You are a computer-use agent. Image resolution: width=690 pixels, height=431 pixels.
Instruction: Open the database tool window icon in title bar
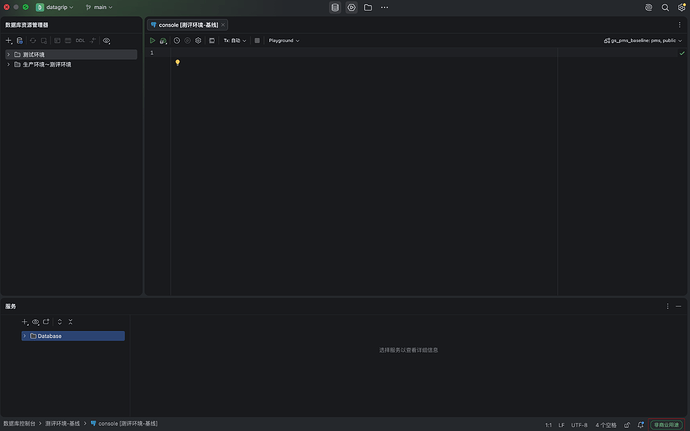(x=335, y=7)
